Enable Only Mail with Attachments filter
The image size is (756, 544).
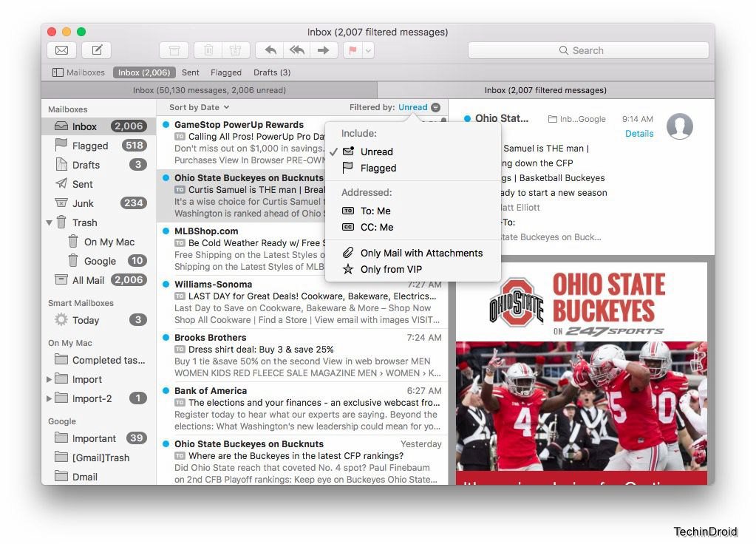(x=412, y=253)
